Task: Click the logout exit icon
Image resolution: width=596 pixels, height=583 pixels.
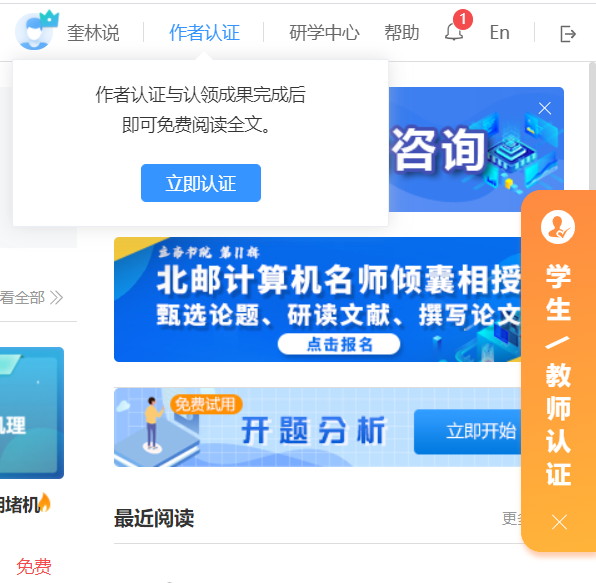Action: click(568, 34)
